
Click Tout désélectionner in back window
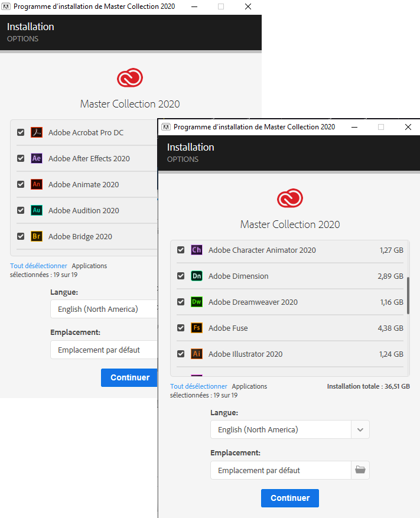click(38, 266)
